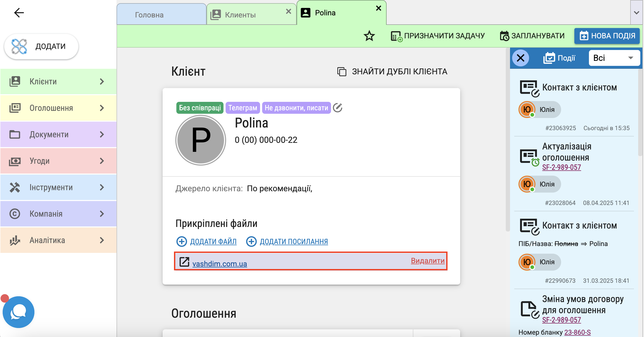Click the Клієнти contacts icon in sidebar
The height and width of the screenshot is (337, 644).
coord(15,81)
